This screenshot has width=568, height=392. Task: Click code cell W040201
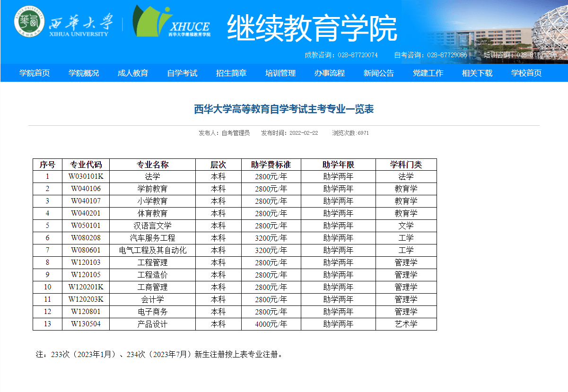[86, 213]
